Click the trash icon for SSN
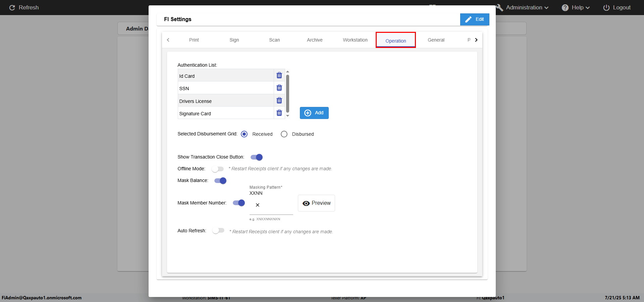 [x=279, y=88]
